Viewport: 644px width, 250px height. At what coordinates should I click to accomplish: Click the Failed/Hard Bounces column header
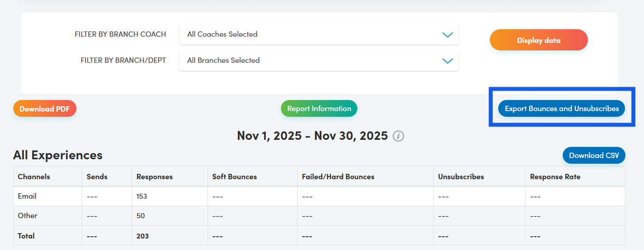pyautogui.click(x=338, y=177)
